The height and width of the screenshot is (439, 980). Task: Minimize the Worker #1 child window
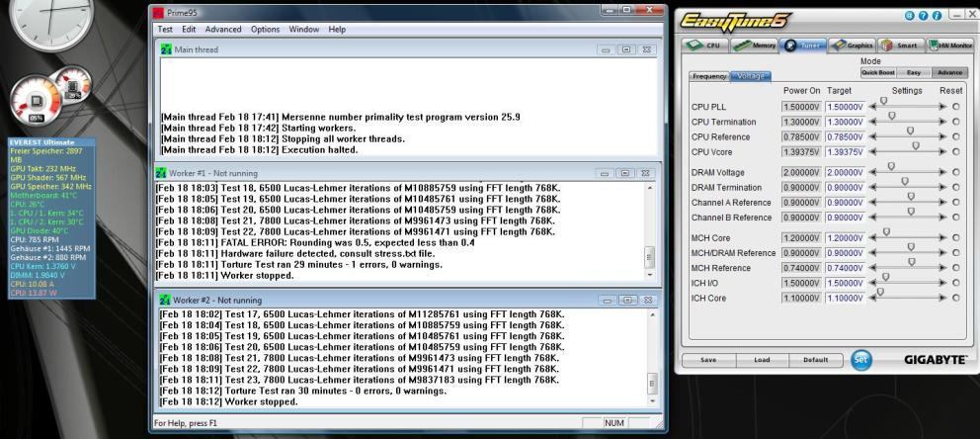(605, 173)
